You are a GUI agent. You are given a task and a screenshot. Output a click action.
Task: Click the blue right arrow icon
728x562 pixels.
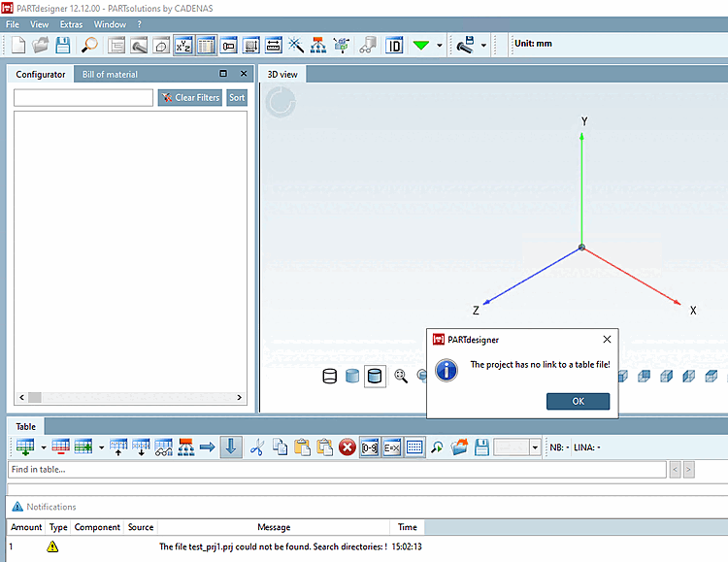click(207, 447)
